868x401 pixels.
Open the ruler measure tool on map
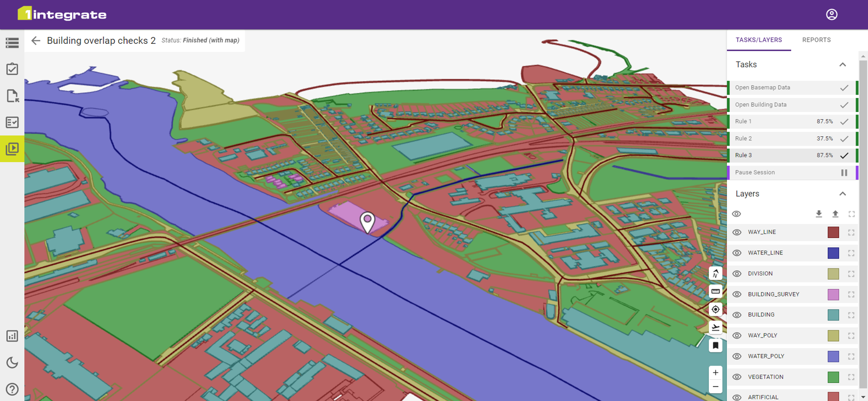click(715, 291)
